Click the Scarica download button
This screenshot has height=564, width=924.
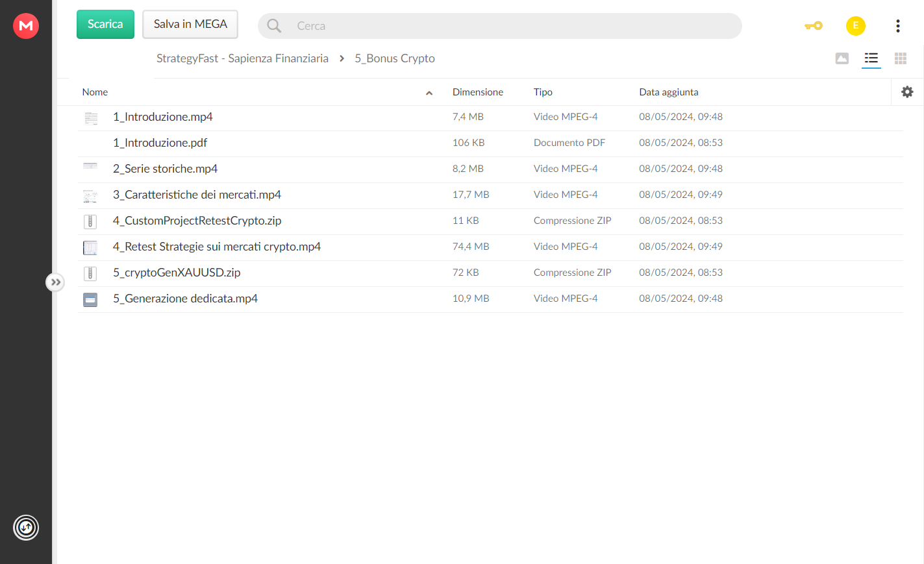[105, 24]
